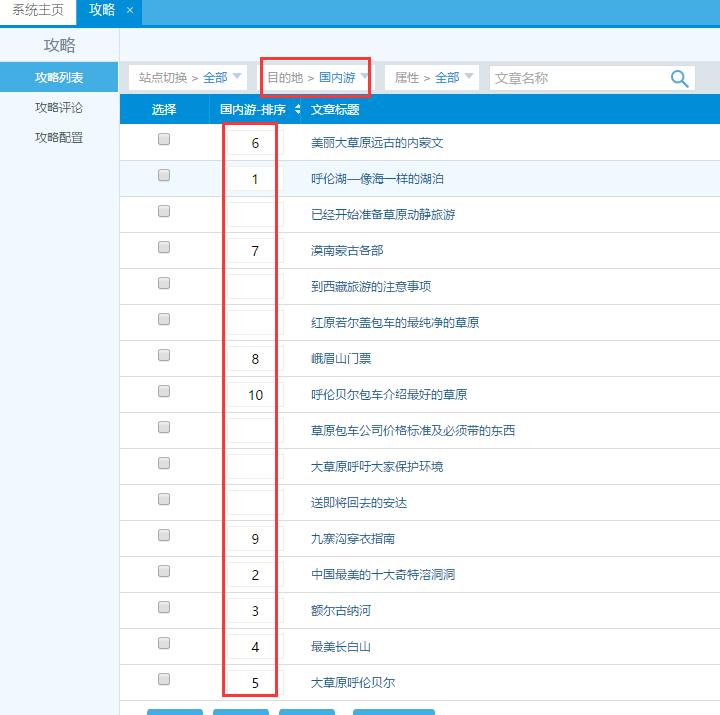The height and width of the screenshot is (715, 720).
Task: Expand the 属性 全部 dropdown
Action: pos(432,78)
